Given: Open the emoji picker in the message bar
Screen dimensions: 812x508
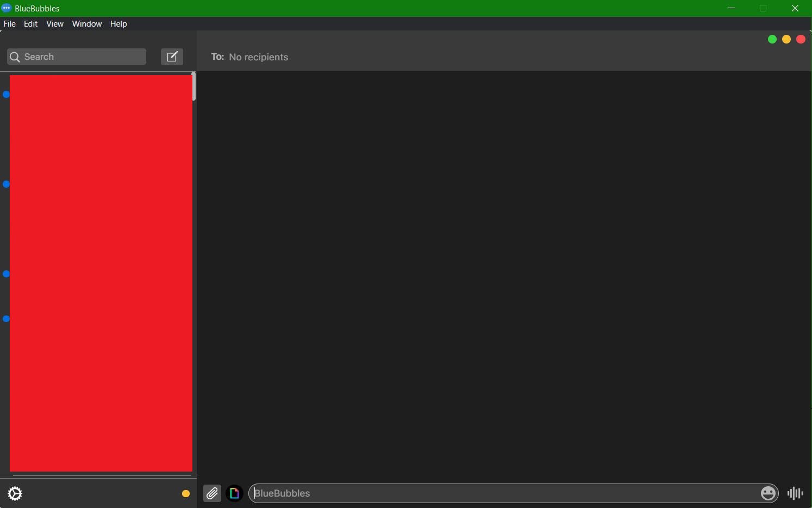Looking at the screenshot, I should coord(768,493).
